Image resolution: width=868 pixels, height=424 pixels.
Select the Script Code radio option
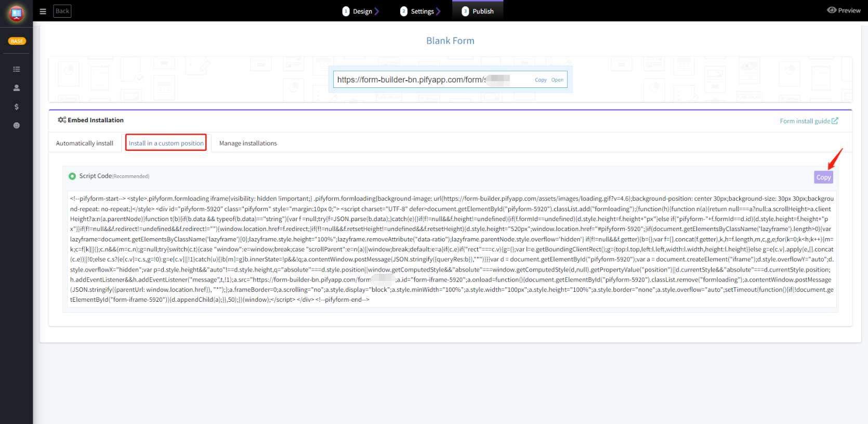[x=72, y=176]
